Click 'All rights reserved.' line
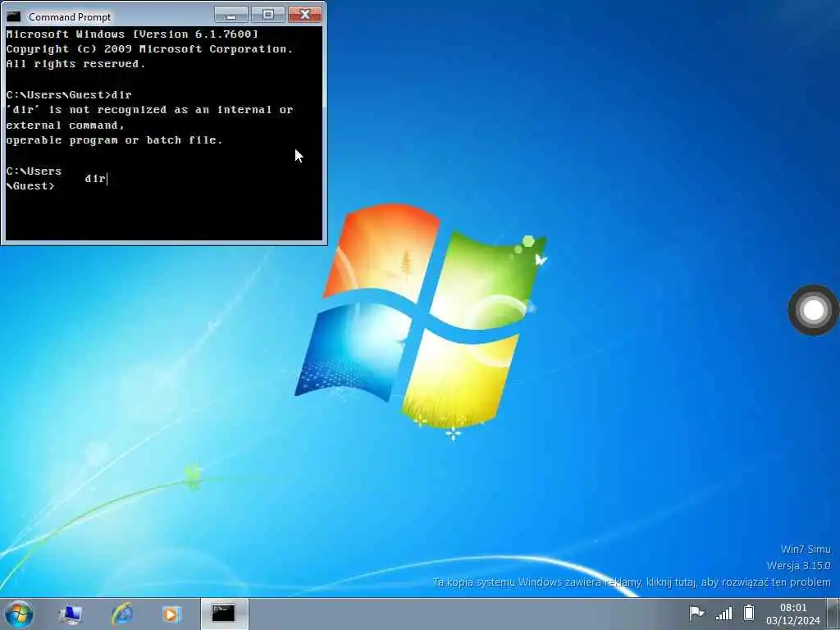Screen dimensions: 840x630 tap(75, 64)
